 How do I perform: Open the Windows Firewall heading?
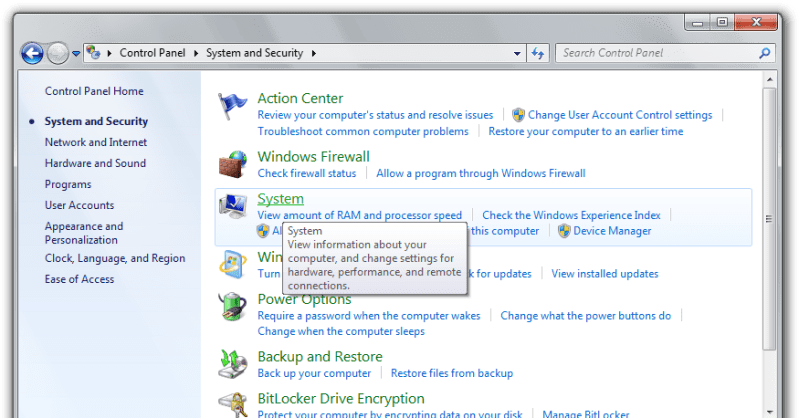click(x=313, y=156)
